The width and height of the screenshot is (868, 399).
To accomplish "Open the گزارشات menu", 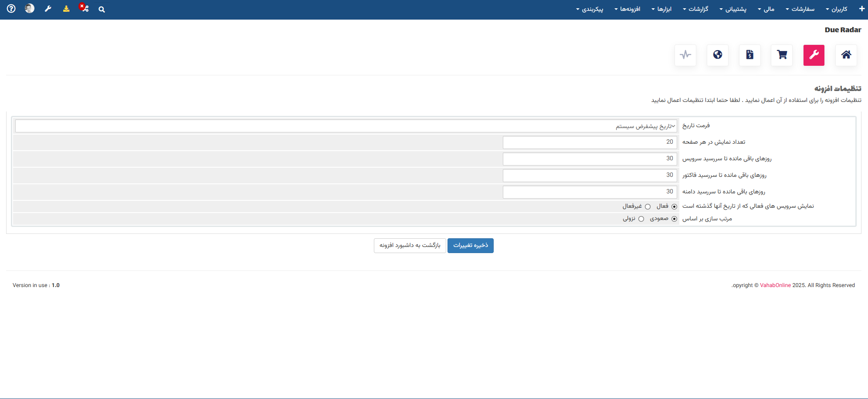I will pyautogui.click(x=695, y=9).
